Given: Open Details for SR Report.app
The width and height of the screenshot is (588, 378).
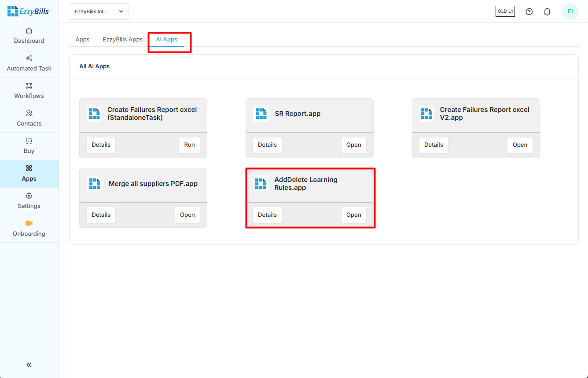Looking at the screenshot, I should (268, 145).
